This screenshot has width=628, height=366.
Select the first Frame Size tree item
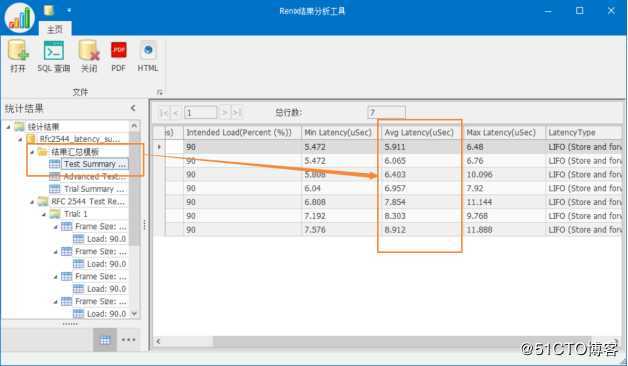[101, 227]
